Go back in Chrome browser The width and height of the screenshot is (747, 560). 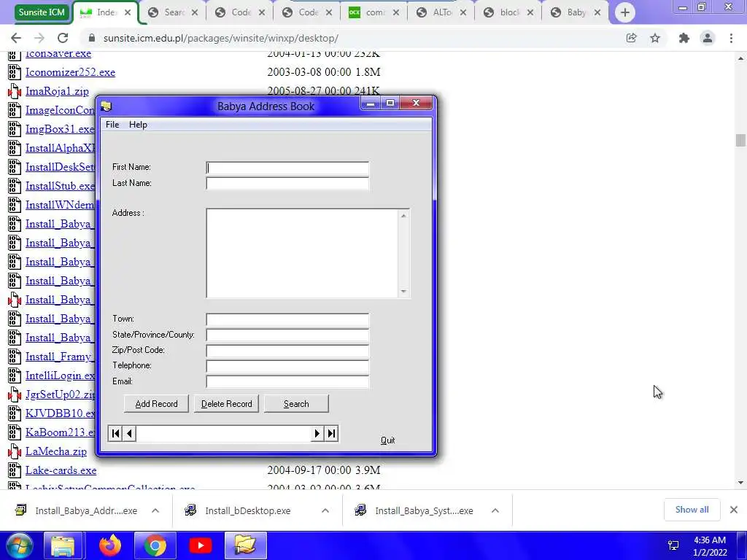click(x=16, y=38)
